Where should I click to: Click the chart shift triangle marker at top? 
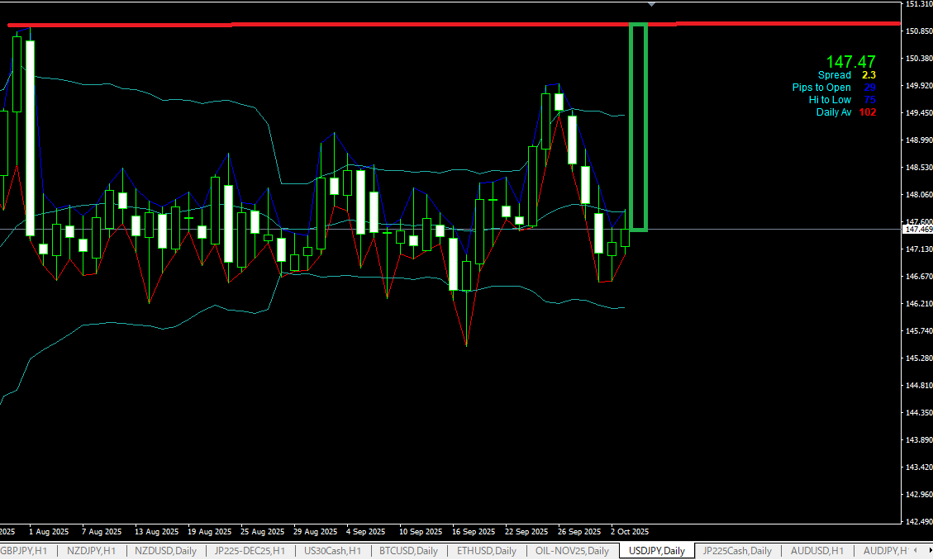(x=652, y=5)
